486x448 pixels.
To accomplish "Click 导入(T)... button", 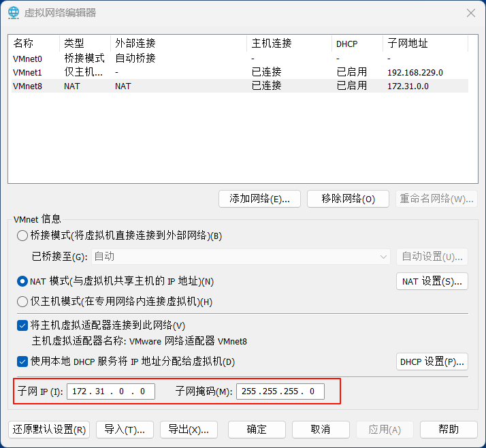I will click(x=125, y=430).
